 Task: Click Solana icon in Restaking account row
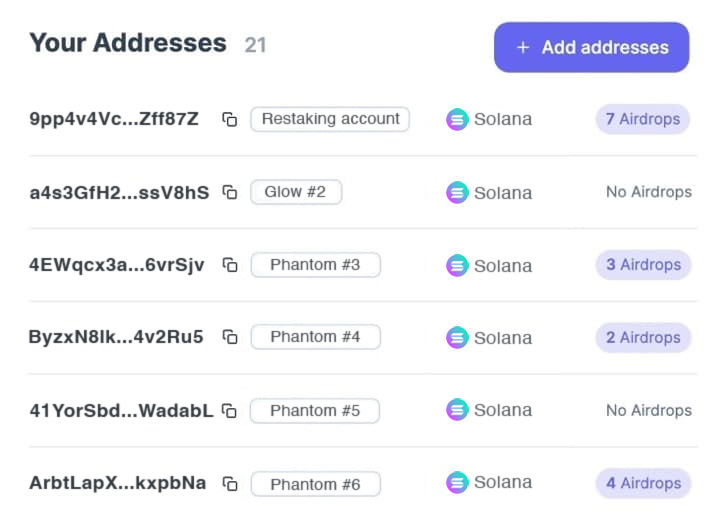click(457, 120)
